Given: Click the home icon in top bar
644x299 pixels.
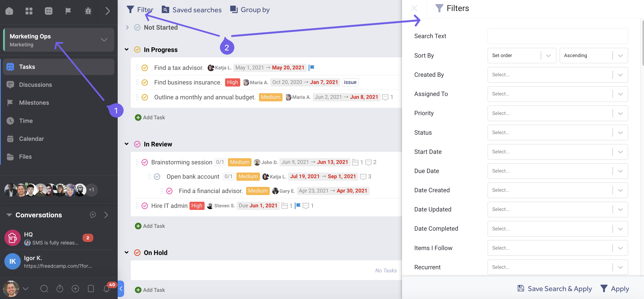Looking at the screenshot, I should (x=9, y=11).
